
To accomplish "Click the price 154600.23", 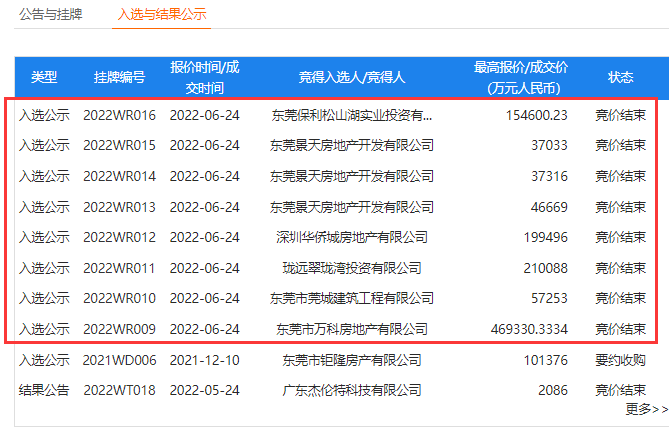I will pyautogui.click(x=537, y=115).
